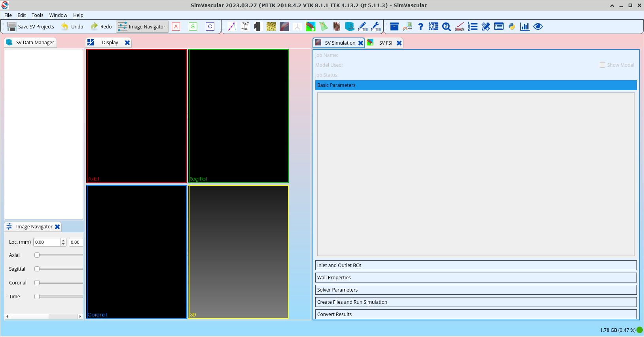The image size is (644, 337).
Task: Open the blue file cabinet Data Manager icon
Action: click(350, 26)
